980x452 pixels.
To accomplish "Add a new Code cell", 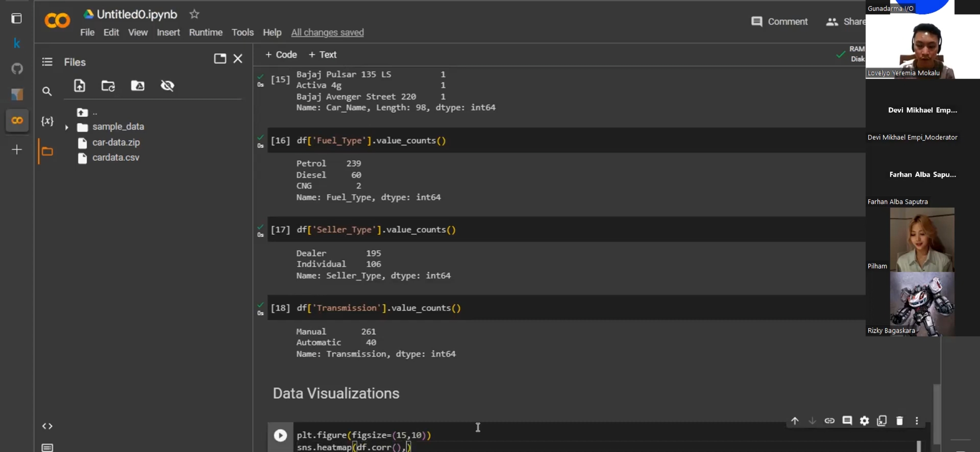I will 281,54.
